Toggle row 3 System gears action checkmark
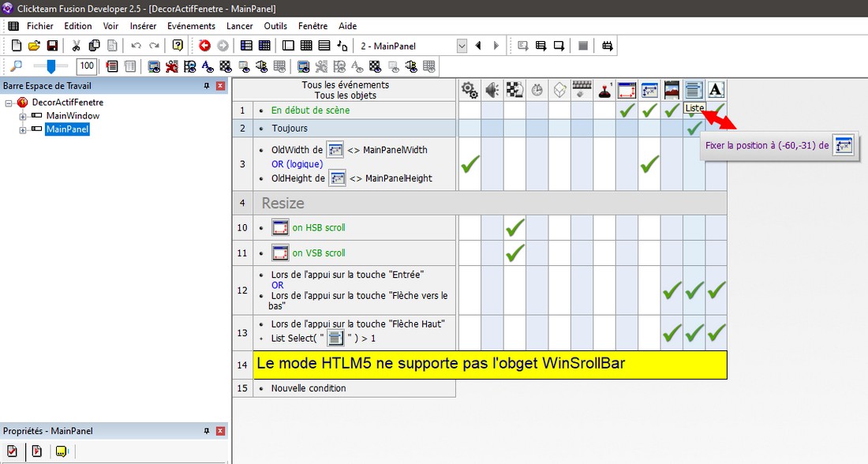The width and height of the screenshot is (868, 464). 470,164
